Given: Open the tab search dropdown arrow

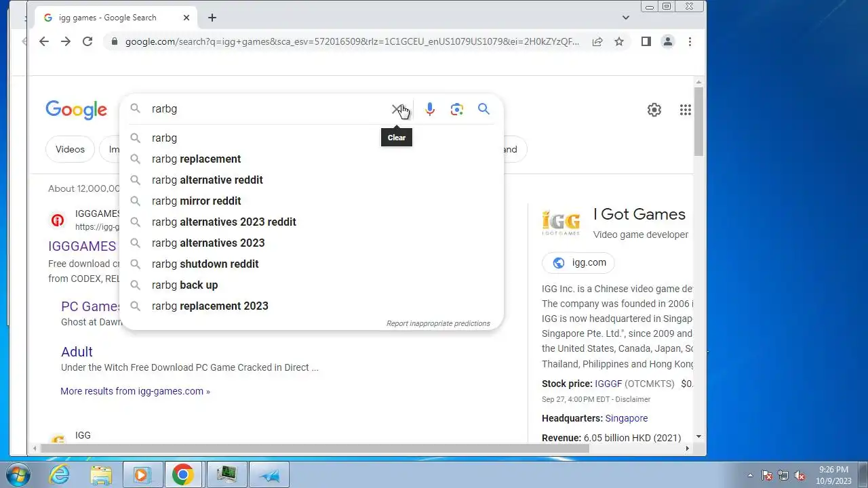Looking at the screenshot, I should (x=625, y=18).
